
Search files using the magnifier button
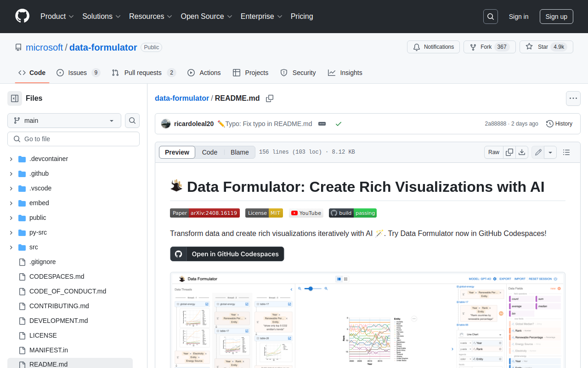point(132,121)
